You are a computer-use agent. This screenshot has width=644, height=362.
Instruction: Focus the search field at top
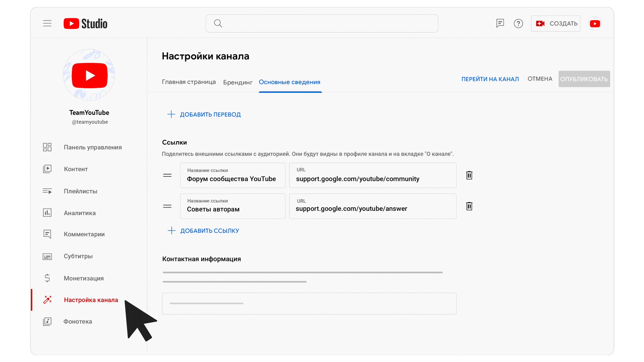(322, 23)
